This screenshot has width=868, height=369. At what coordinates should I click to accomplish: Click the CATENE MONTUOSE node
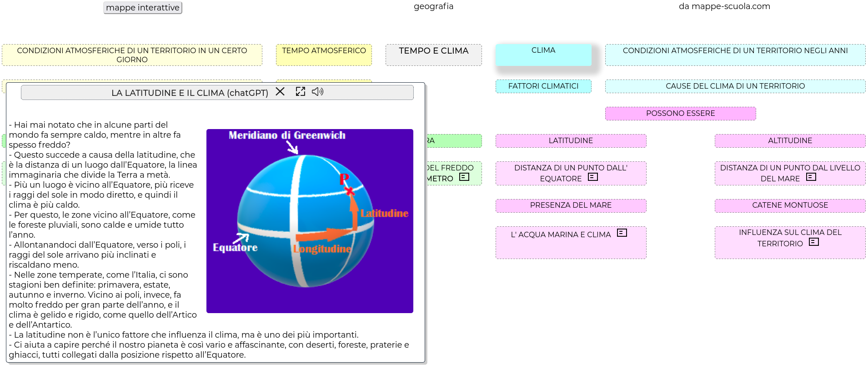(790, 205)
